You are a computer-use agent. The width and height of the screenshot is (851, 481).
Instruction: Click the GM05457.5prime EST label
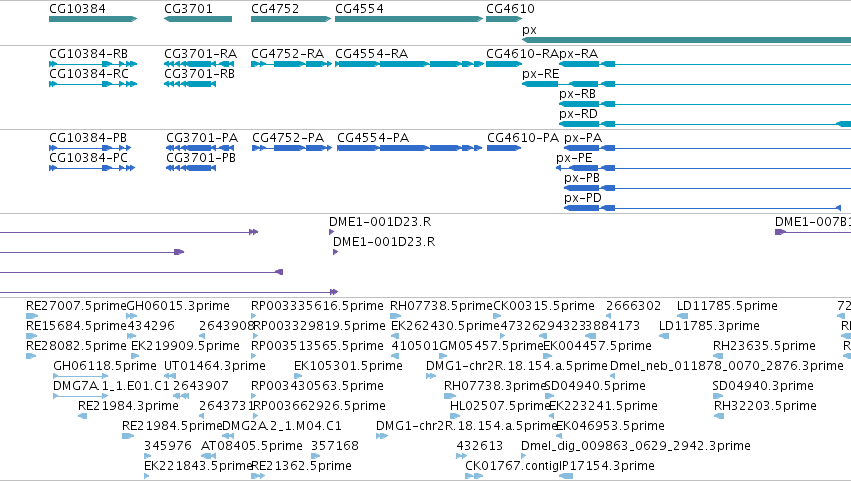pos(491,346)
